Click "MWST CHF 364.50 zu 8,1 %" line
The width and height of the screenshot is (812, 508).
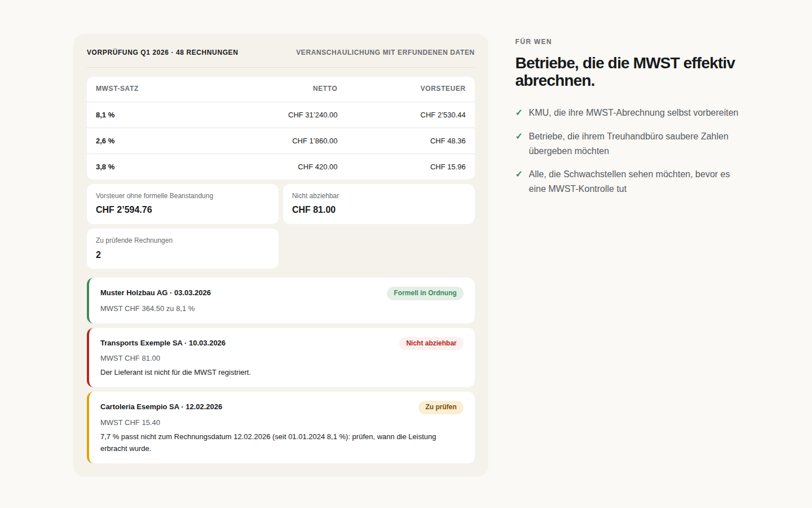pos(148,309)
